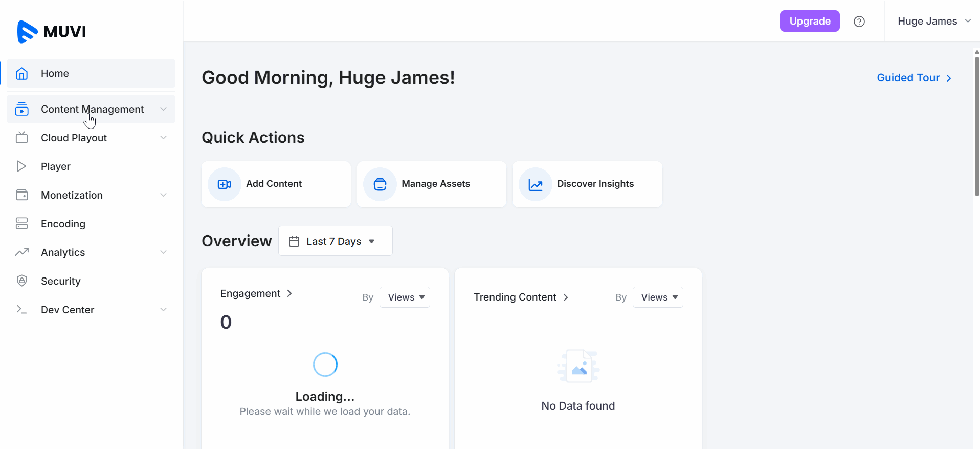Expand the Dev Center chevron

(163, 310)
